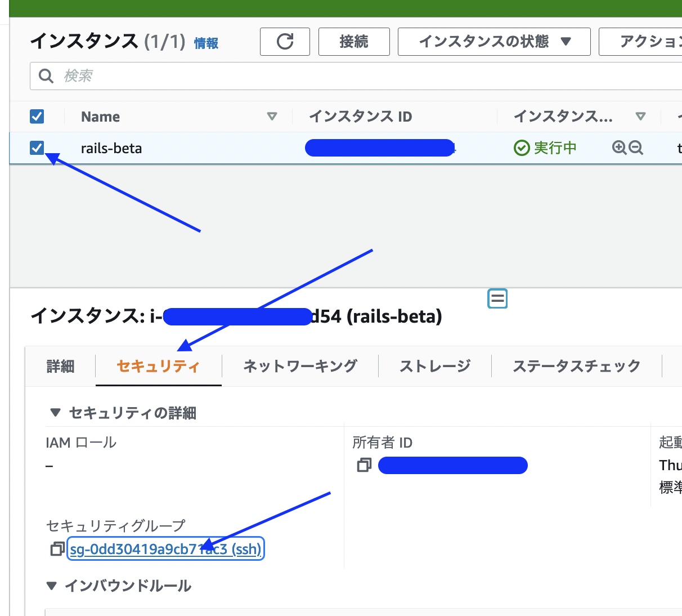Open the インスタンスの状態 dropdown

[x=493, y=41]
